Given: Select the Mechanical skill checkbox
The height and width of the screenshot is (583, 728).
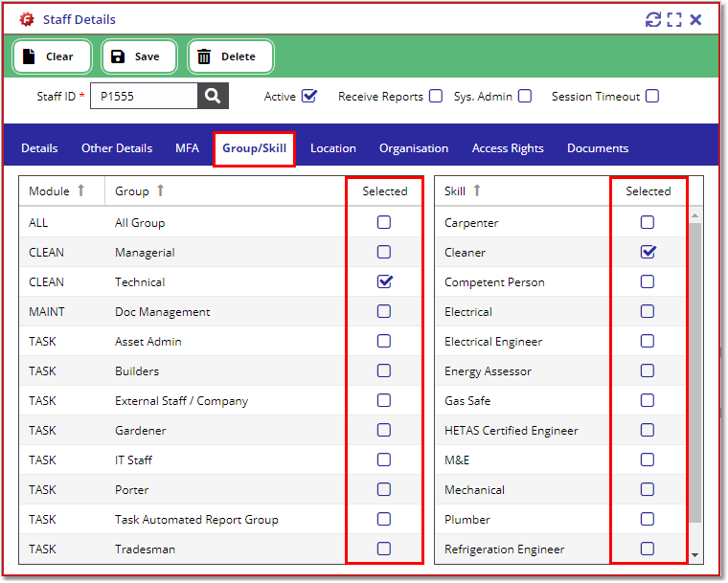Looking at the screenshot, I should (648, 490).
